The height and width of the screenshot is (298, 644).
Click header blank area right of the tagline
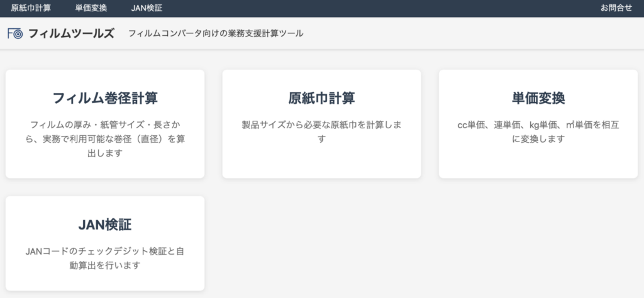point(472,33)
